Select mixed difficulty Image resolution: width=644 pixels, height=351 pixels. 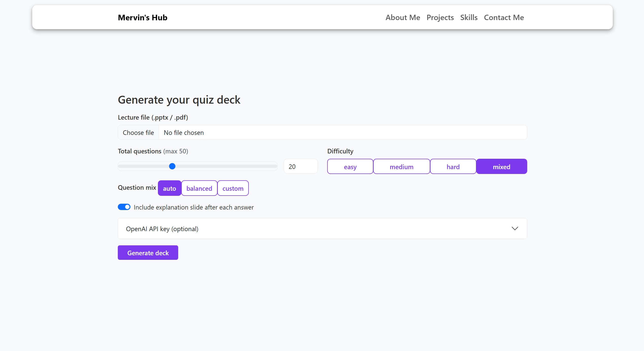[501, 167]
